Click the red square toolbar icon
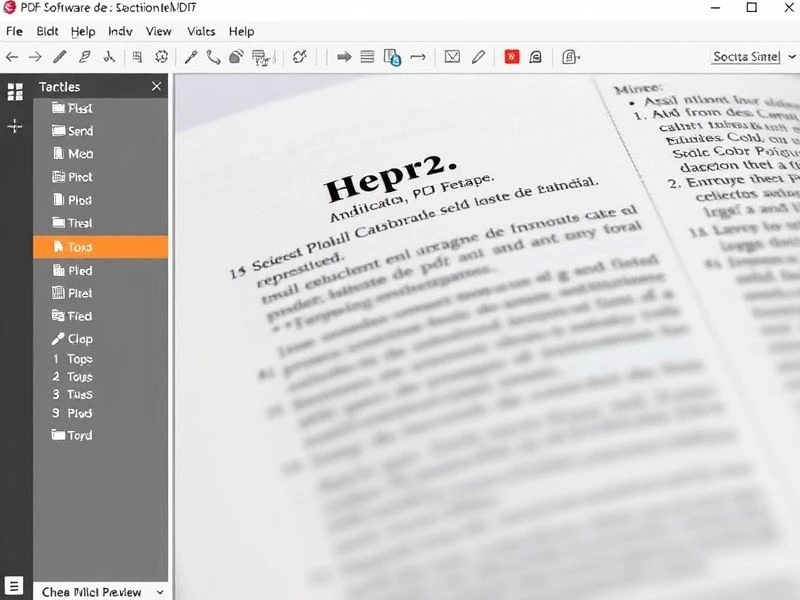The width and height of the screenshot is (800, 600). click(x=512, y=57)
